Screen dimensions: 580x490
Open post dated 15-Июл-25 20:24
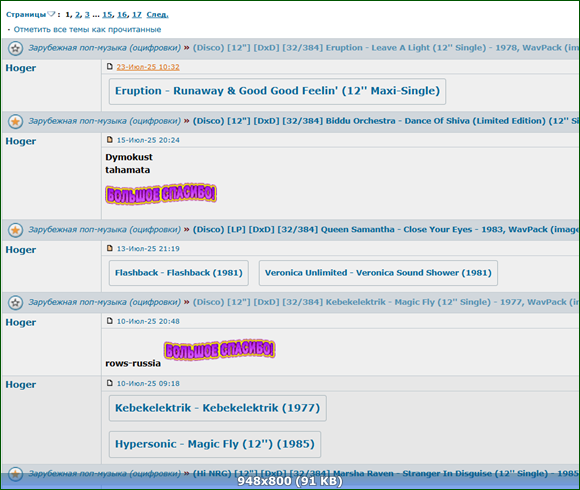pos(148,140)
